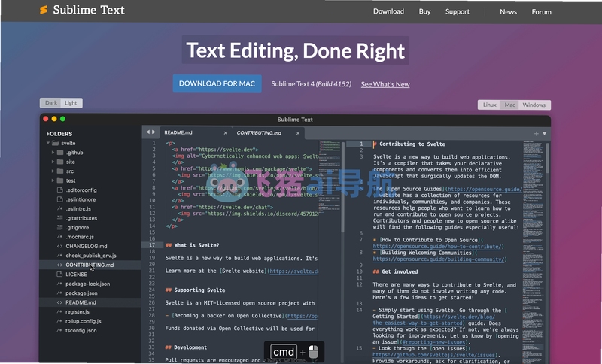The width and height of the screenshot is (602, 364).
Task: Add a new tab with plus icon
Action: coord(536,133)
